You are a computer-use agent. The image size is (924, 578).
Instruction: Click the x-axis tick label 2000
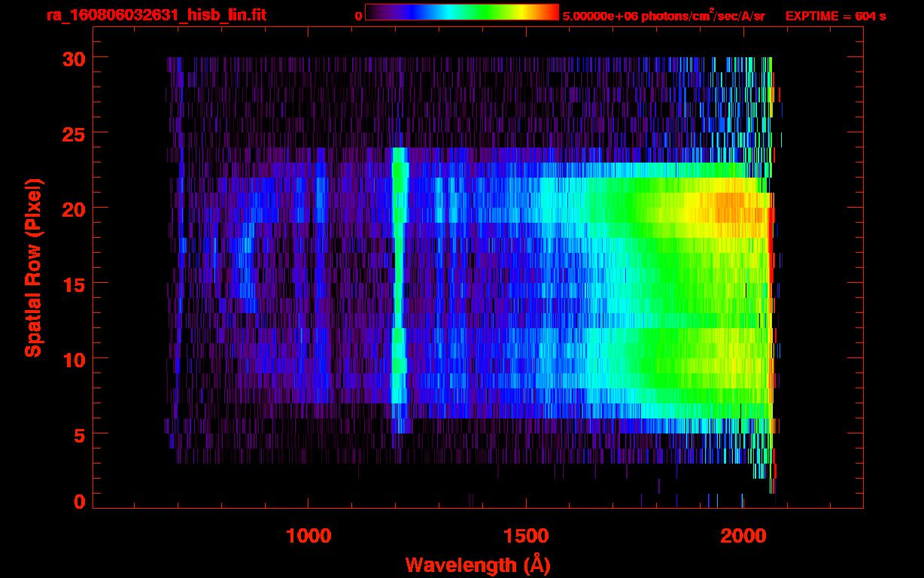pyautogui.click(x=742, y=536)
